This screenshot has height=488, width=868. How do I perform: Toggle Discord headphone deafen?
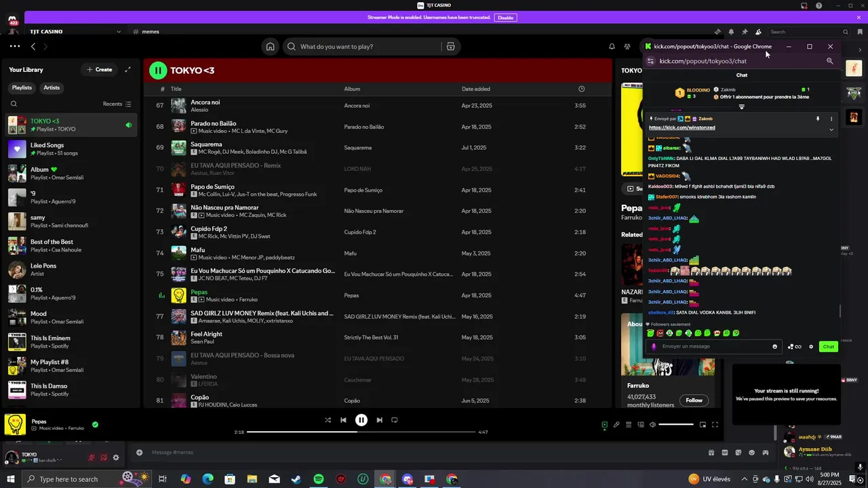click(x=104, y=457)
